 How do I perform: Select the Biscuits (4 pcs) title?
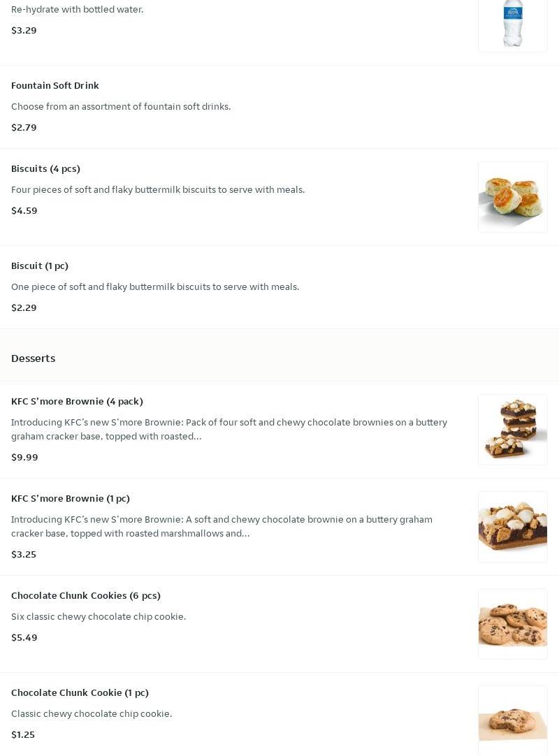tap(46, 168)
